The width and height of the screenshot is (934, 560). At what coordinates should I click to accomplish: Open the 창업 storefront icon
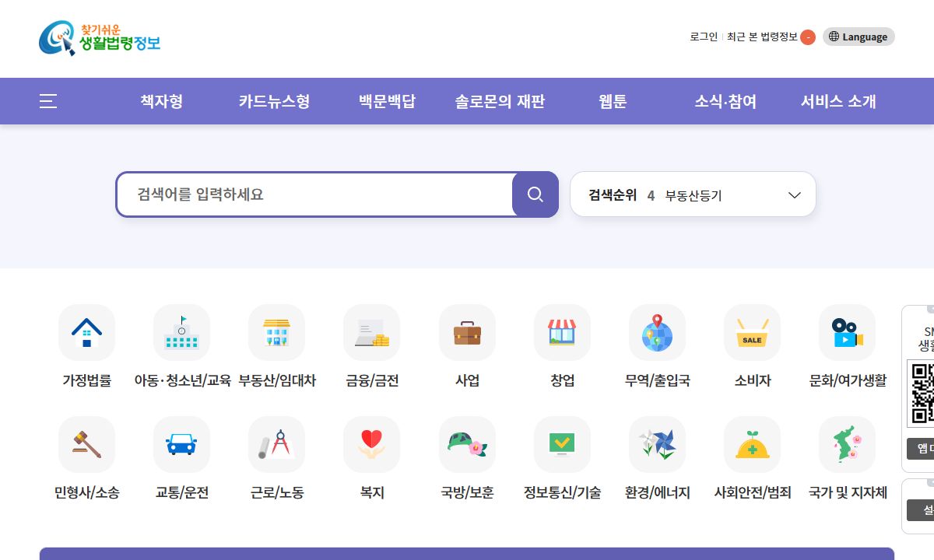562,333
